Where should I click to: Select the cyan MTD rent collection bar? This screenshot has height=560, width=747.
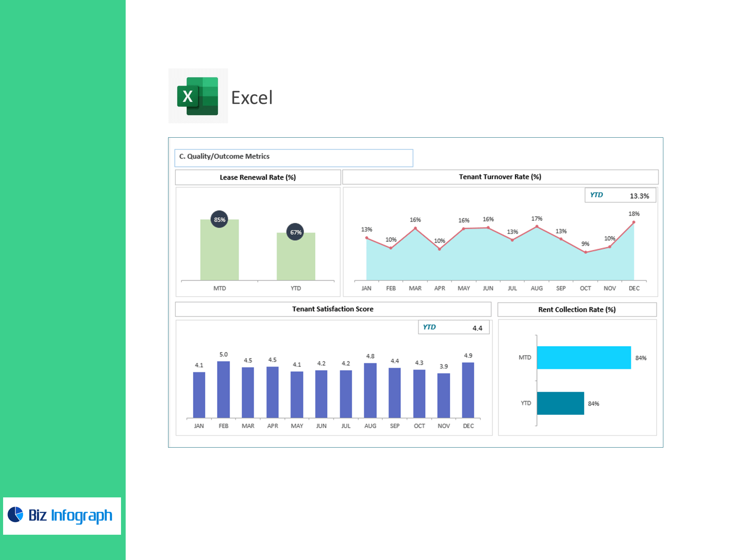coord(584,357)
